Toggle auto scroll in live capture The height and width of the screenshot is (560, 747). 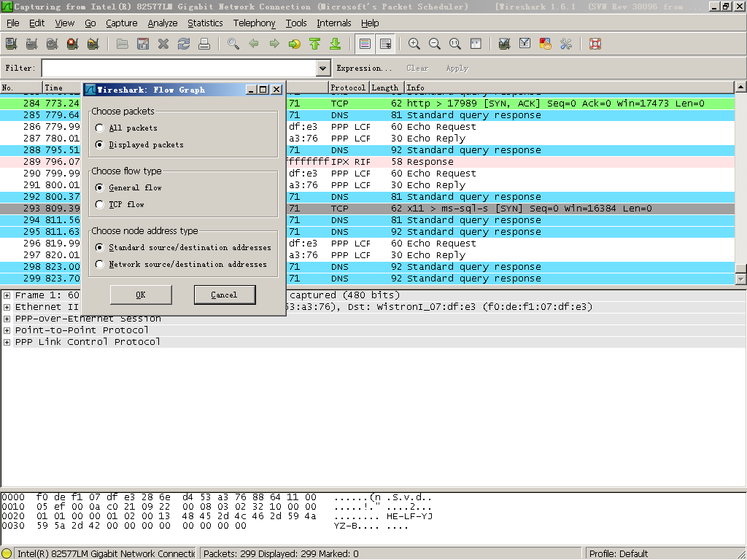coord(385,44)
